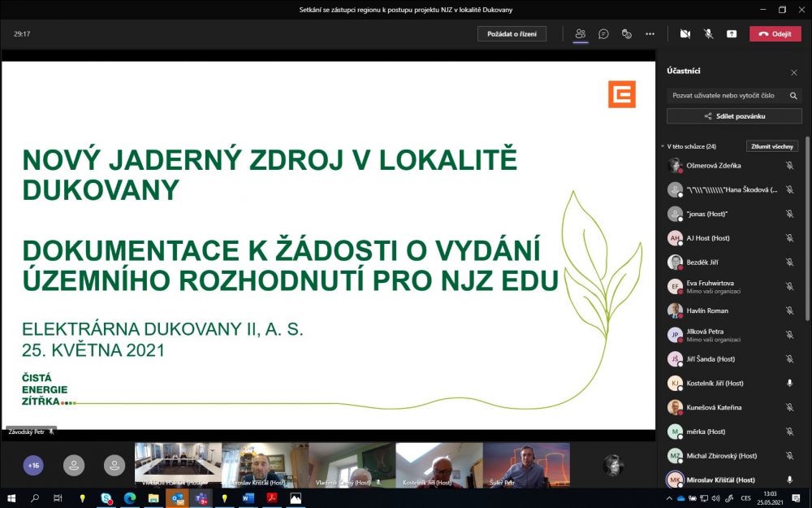The width and height of the screenshot is (812, 508).
Task: Close the Účastníci panel
Action: coord(794,72)
